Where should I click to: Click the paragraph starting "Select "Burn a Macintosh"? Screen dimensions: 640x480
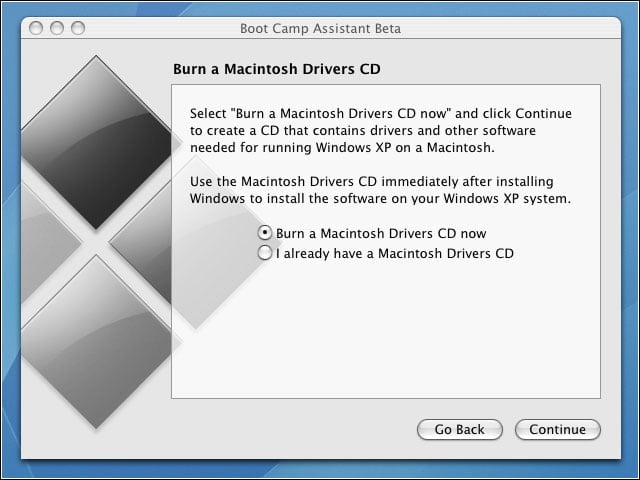[x=381, y=130]
